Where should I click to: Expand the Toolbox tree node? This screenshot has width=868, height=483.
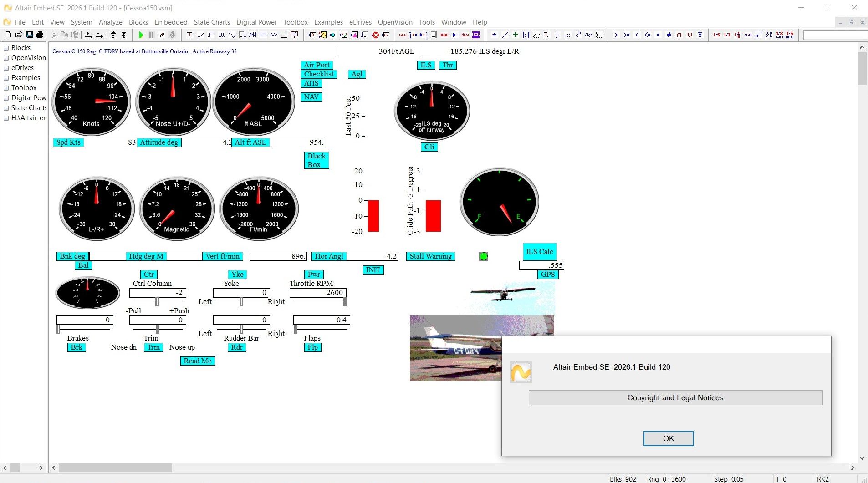pyautogui.click(x=6, y=88)
